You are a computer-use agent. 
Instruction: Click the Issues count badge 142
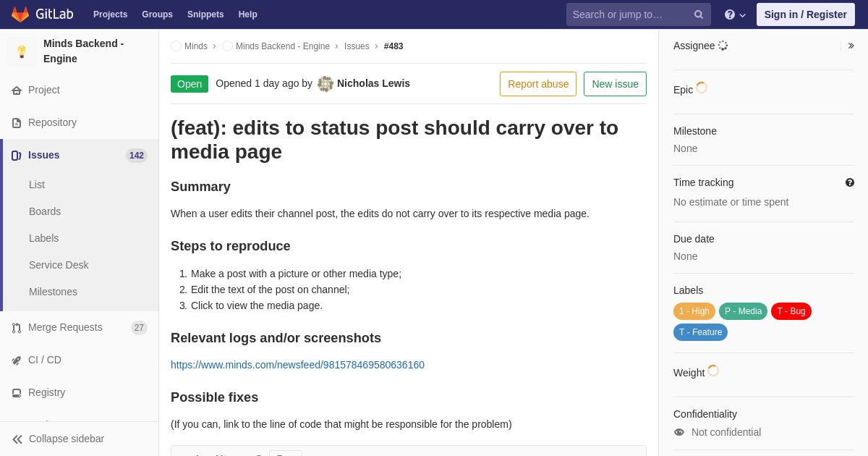(x=137, y=156)
